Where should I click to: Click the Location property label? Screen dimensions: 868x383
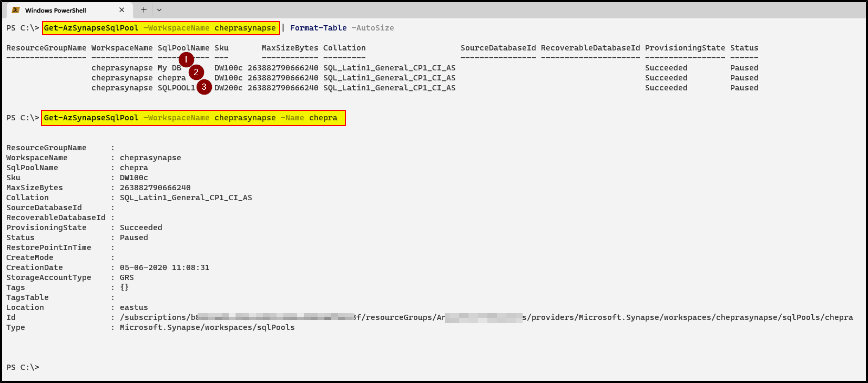point(25,307)
